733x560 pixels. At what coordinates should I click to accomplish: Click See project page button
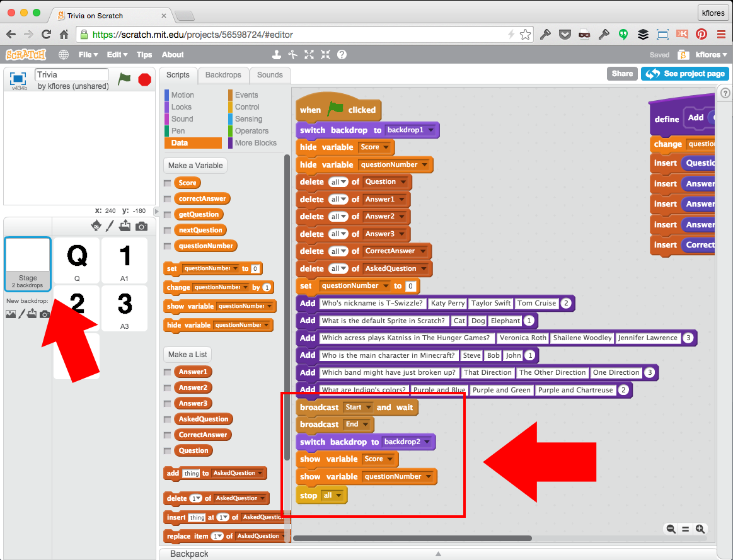pyautogui.click(x=685, y=73)
